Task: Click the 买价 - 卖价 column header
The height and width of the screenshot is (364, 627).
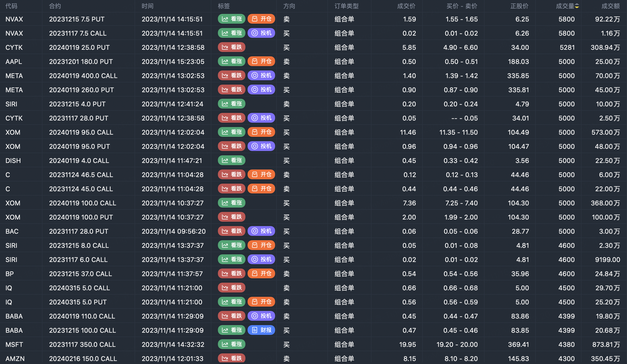Action: click(x=462, y=6)
